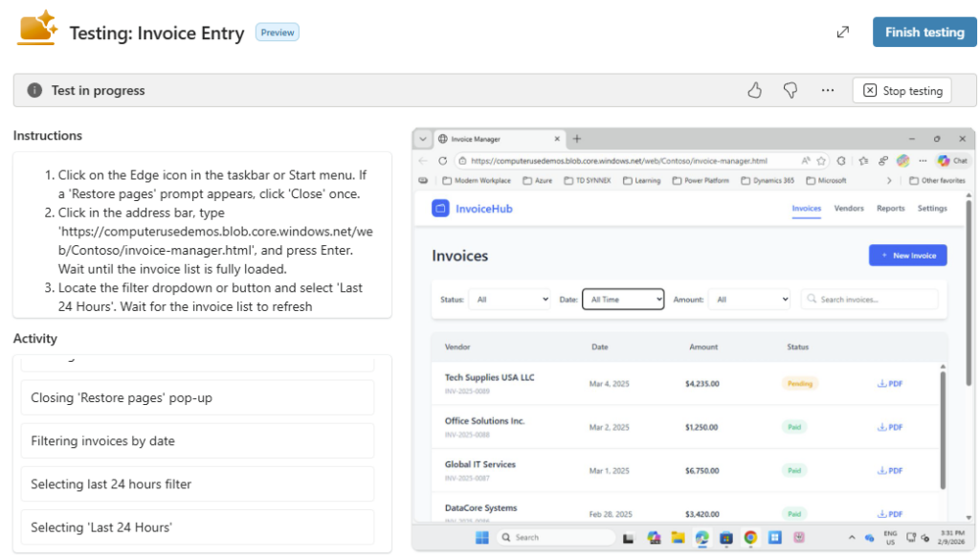
Task: Expand the test view to full screen
Action: (843, 32)
